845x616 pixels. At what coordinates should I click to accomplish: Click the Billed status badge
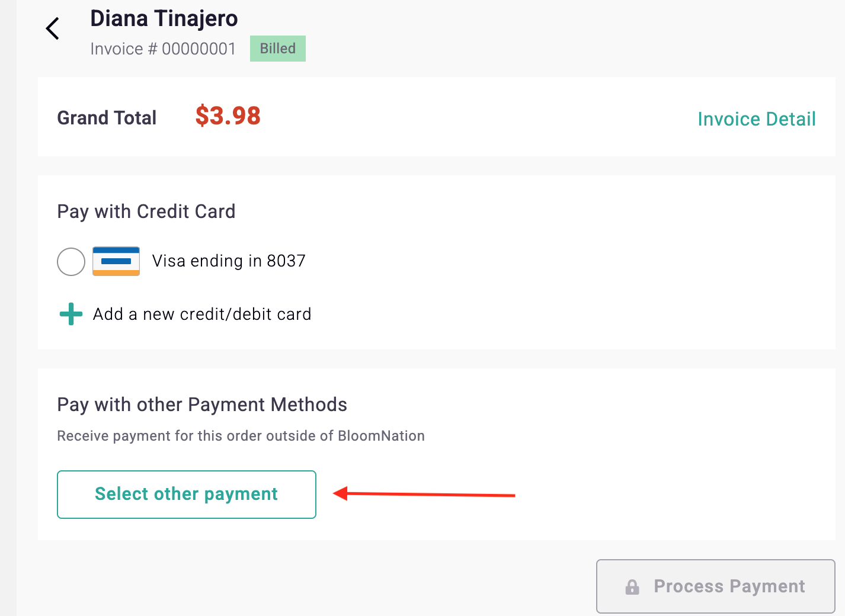[x=278, y=49]
